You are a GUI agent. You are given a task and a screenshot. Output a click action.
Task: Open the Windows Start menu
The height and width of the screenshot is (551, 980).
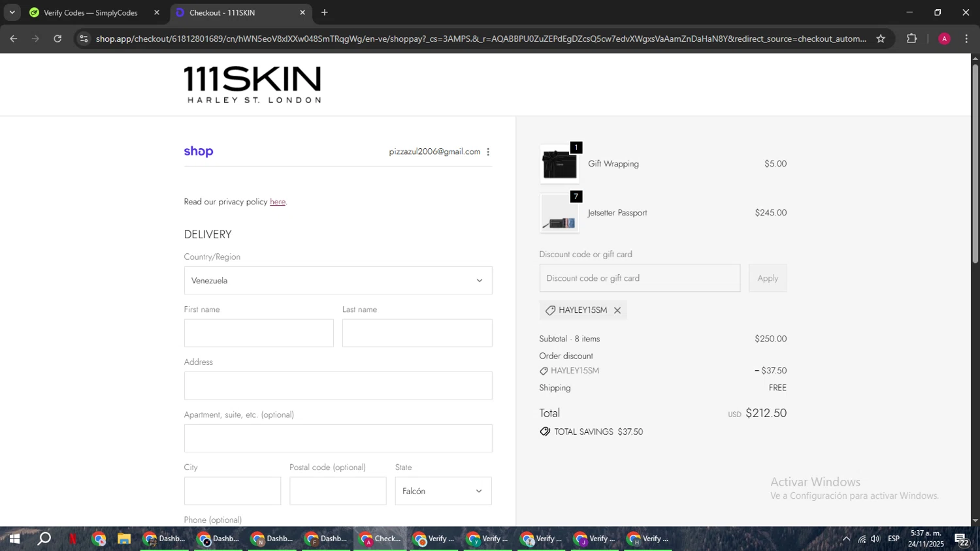[14, 539]
